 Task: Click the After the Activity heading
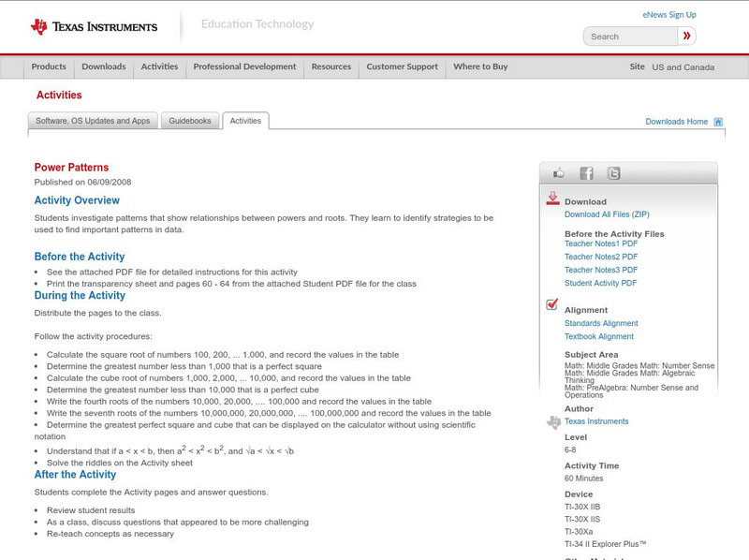[75, 475]
